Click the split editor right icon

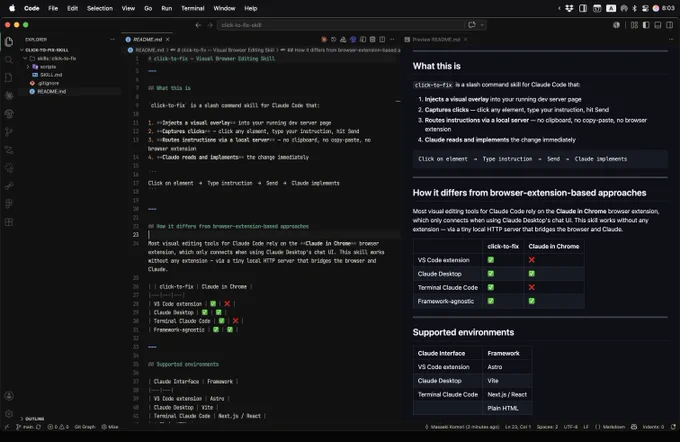[382, 39]
